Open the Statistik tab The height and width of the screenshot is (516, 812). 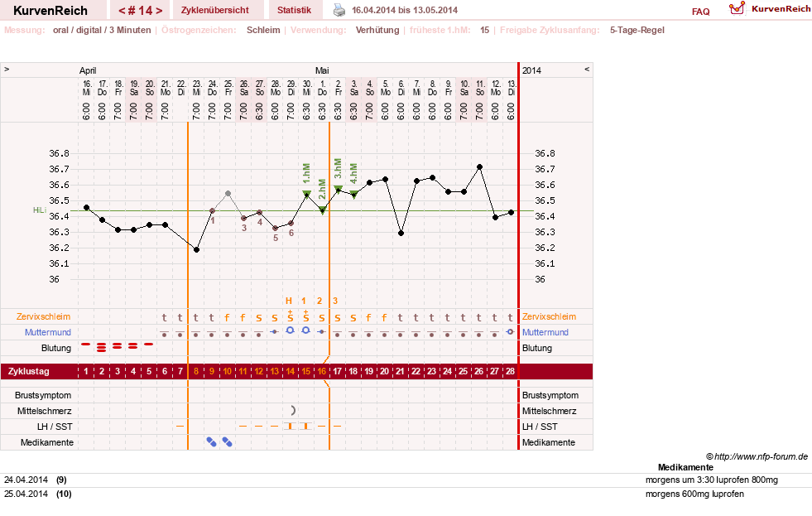click(294, 10)
